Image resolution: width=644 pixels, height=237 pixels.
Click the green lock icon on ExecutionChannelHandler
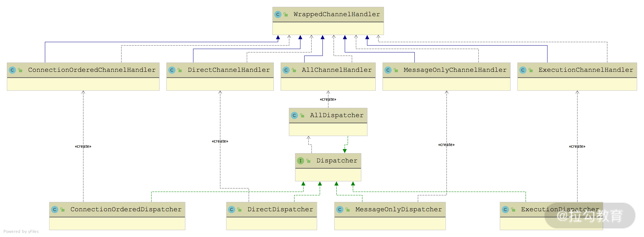pyautogui.click(x=530, y=70)
